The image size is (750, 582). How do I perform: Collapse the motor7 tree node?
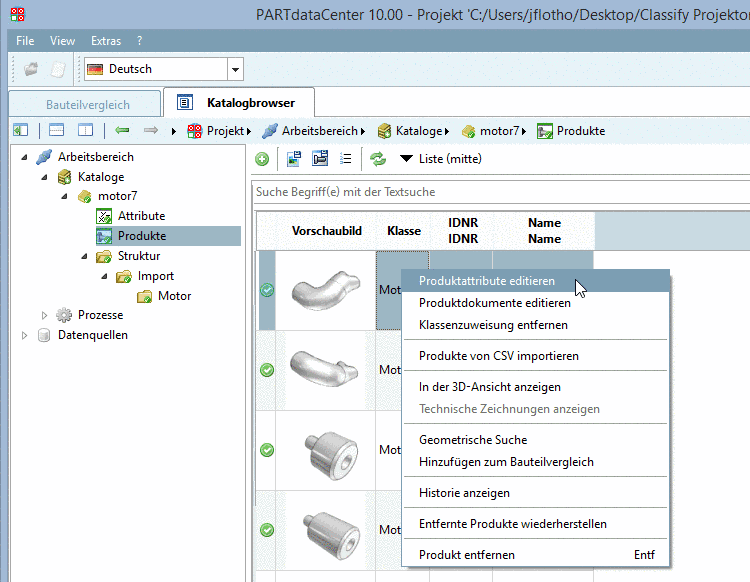click(x=65, y=196)
